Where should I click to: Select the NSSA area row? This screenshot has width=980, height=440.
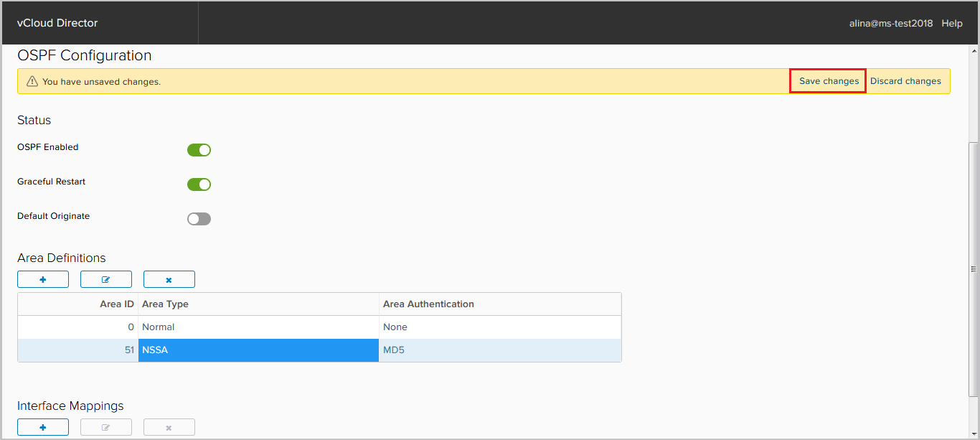pos(258,350)
